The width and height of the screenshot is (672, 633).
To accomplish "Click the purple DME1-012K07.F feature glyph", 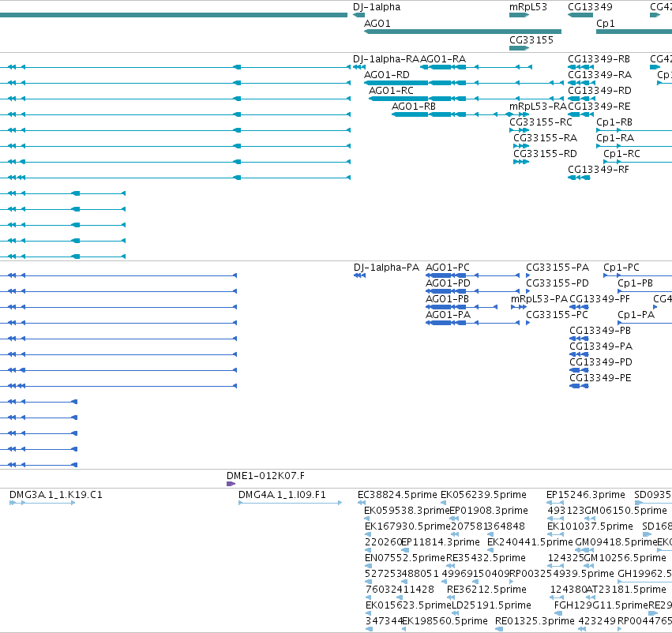I will (231, 484).
